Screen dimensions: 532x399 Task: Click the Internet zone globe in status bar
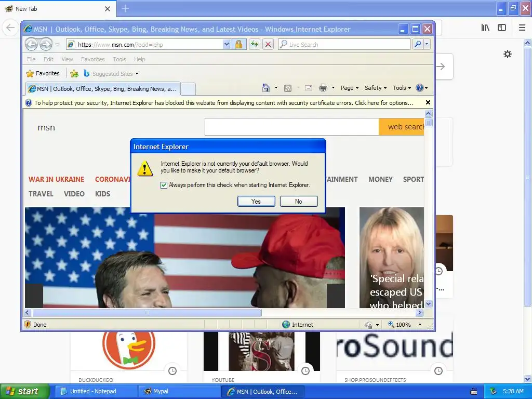[286, 324]
